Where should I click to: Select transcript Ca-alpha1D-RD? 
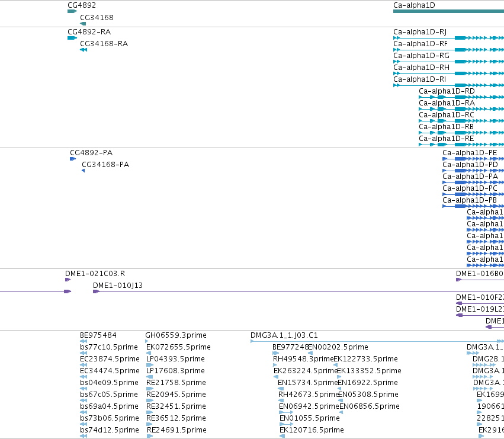[447, 91]
